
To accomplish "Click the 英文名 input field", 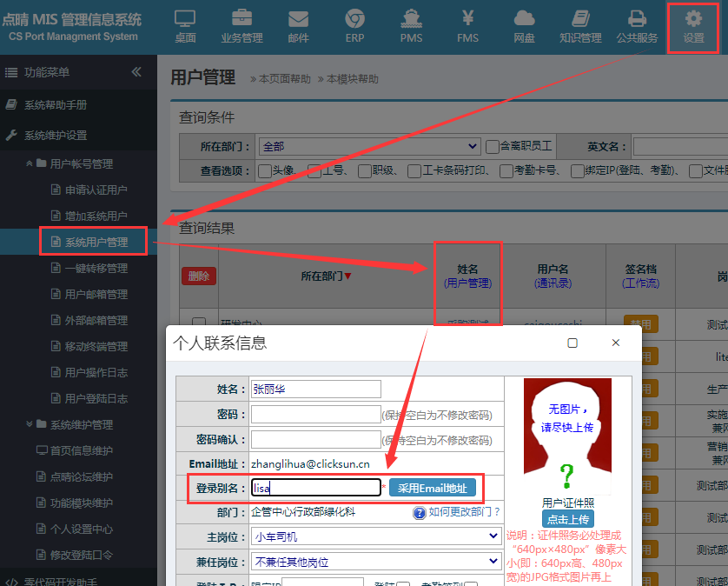I will (680, 147).
